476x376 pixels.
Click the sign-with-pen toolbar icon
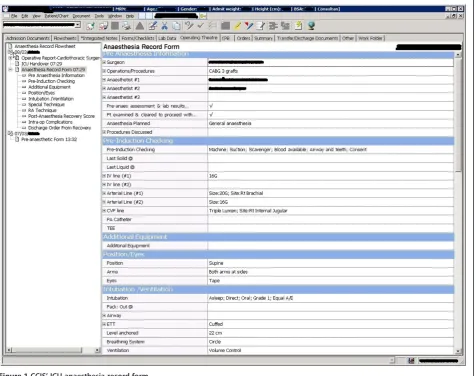[x=153, y=26]
